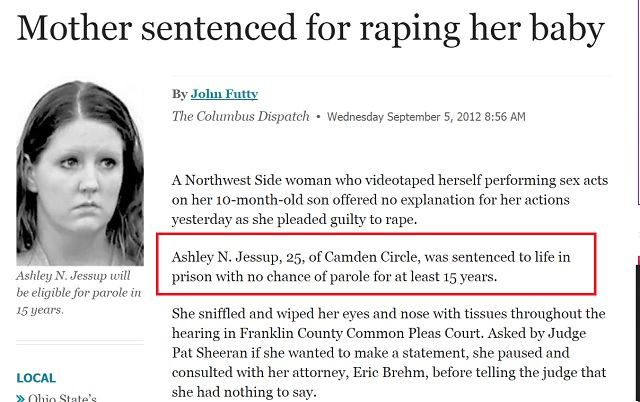
Task: Click the Wednesday September 5, 2012 timestamp
Action: coord(426,117)
